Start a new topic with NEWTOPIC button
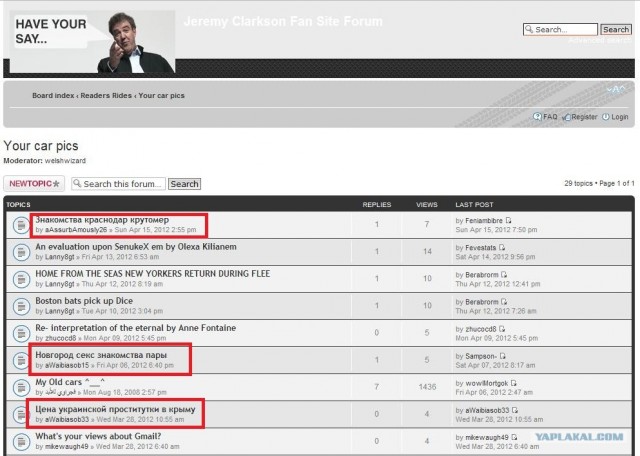640x456 pixels. (34, 184)
